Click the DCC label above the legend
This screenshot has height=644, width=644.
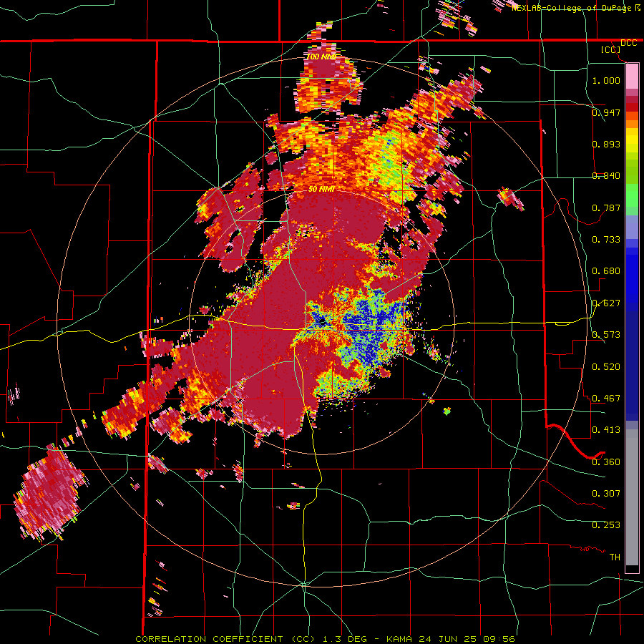(x=628, y=43)
